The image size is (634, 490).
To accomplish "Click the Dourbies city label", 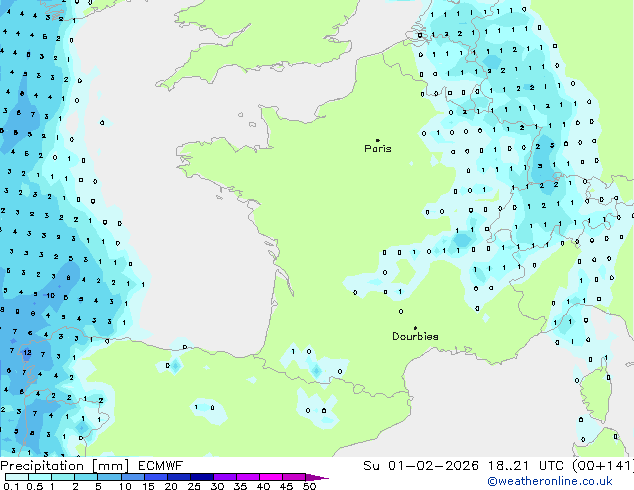I will tap(415, 336).
